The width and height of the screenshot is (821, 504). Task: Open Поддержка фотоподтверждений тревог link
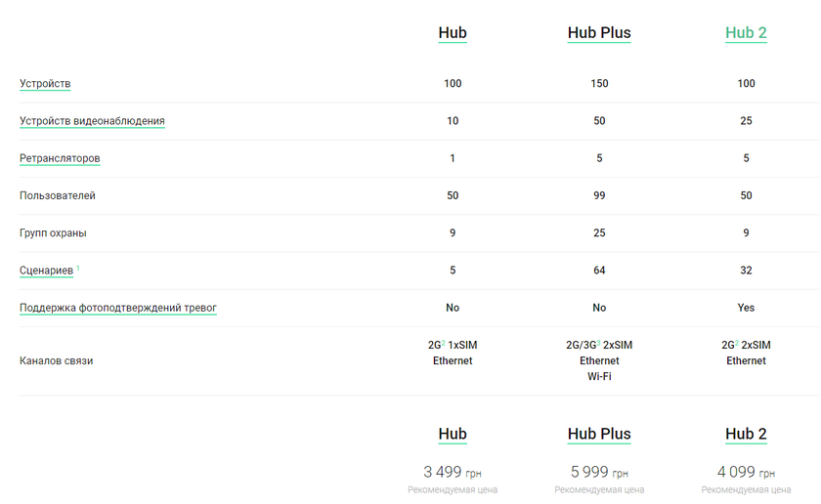118,308
